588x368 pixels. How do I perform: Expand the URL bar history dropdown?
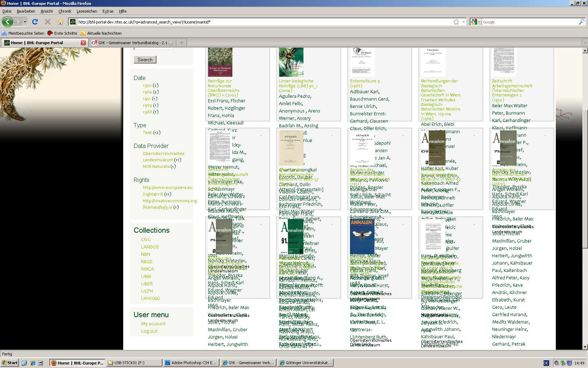463,22
